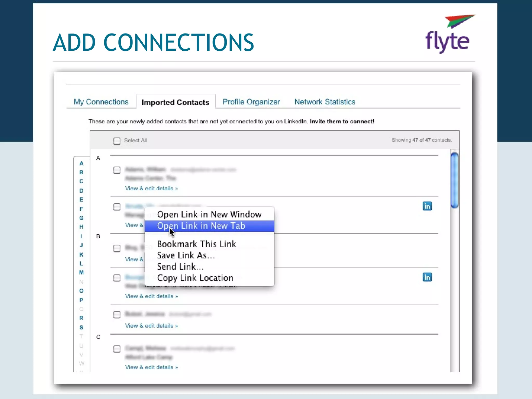Viewport: 532px width, 399px height.
Task: Jump to letter S in the alphabet index
Action: 81,327
